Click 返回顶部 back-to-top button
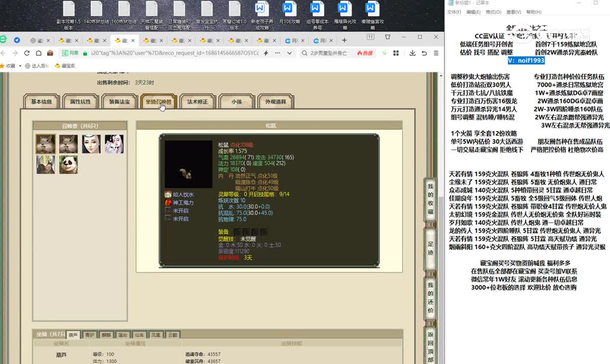Viewport: 610px width, 364px height. tap(430, 347)
